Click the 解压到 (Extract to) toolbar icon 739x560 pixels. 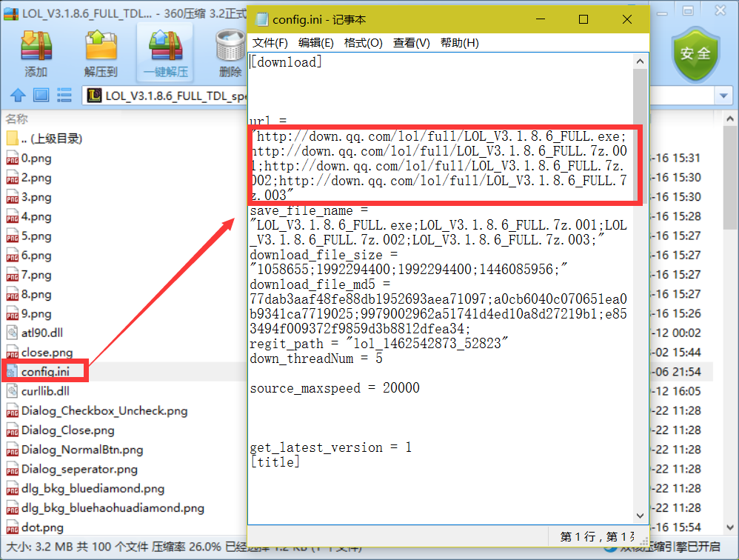coord(101,46)
